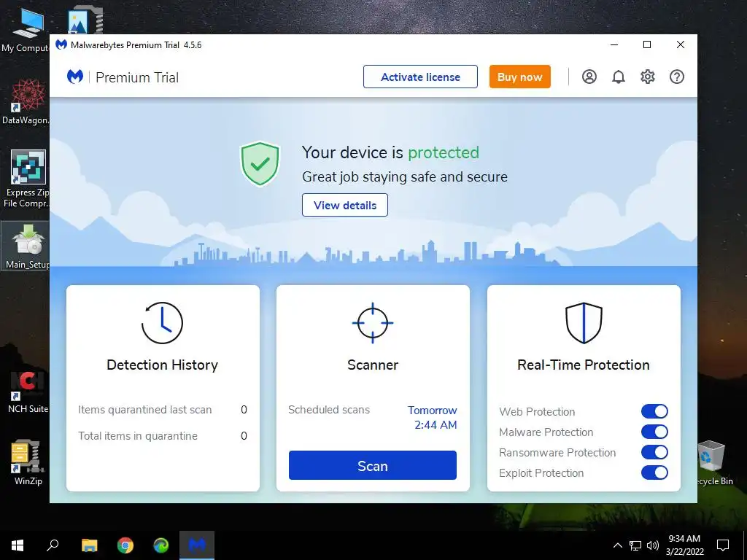Launch Microsoft Edge from the taskbar
This screenshot has width=747, height=560.
[x=161, y=545]
